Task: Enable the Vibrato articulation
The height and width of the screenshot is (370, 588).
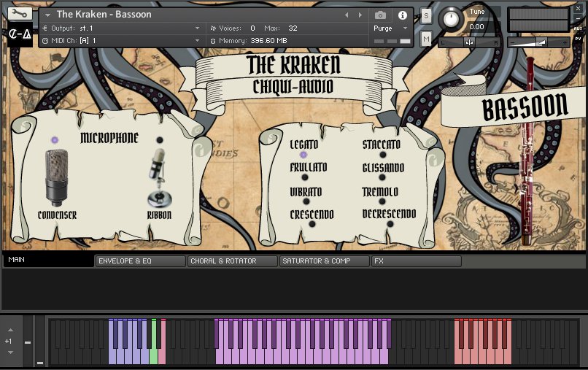Action: click(x=306, y=201)
